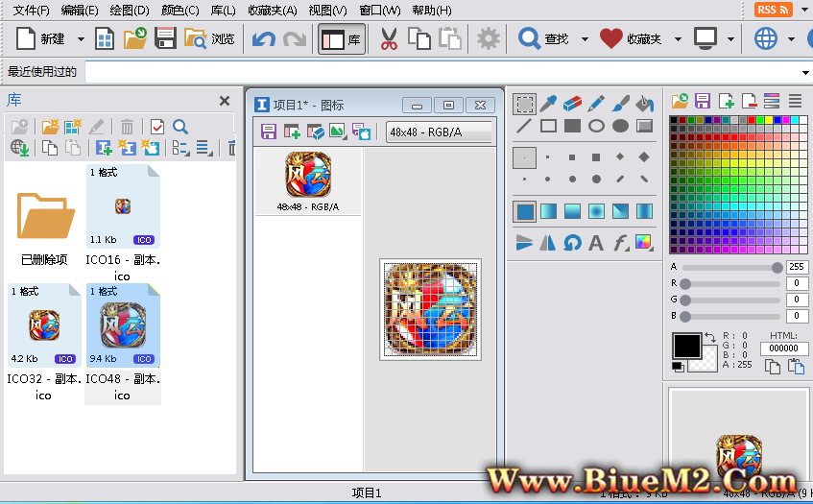
Task: Pick the eyedropper color picker tool
Action: pyautogui.click(x=548, y=104)
